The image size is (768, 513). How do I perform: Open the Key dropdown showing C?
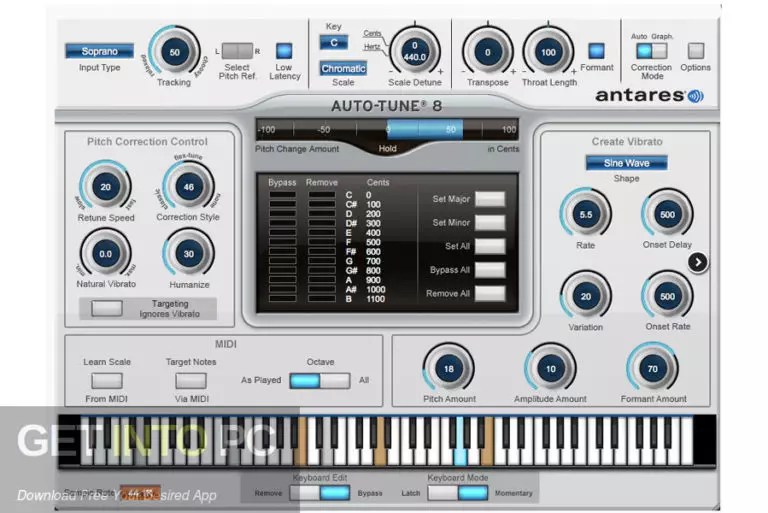(x=334, y=43)
